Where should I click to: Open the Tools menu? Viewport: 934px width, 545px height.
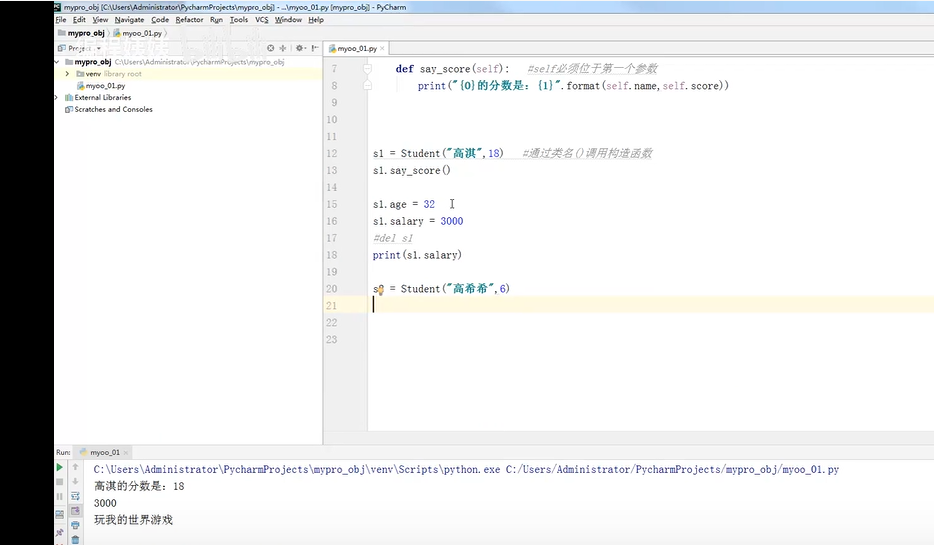[x=239, y=20]
